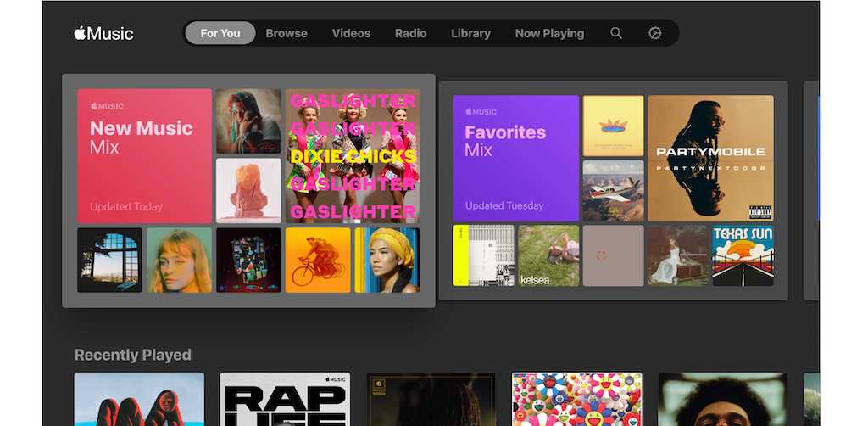Viewport: 868px width, 426px height.
Task: Click the Rap Life playlist thumbnail
Action: point(284,399)
